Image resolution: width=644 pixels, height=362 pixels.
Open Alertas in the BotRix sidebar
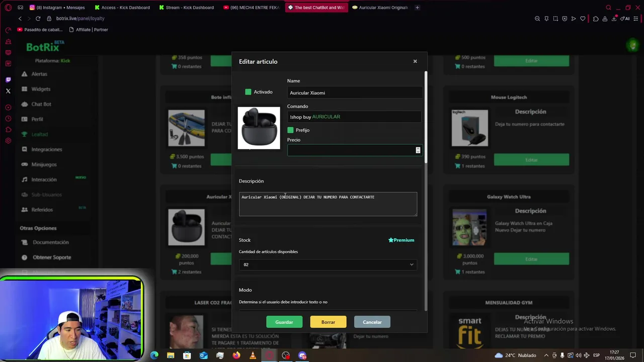tap(39, 74)
